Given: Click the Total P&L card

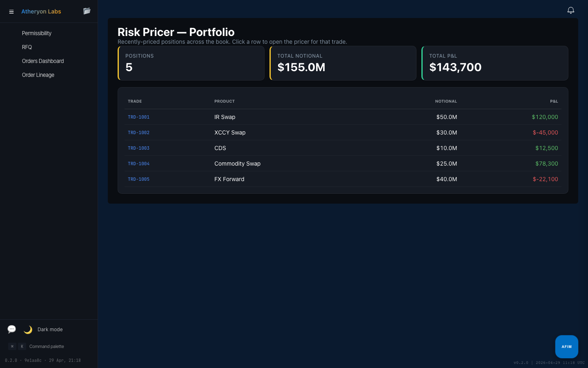Looking at the screenshot, I should pos(495,63).
